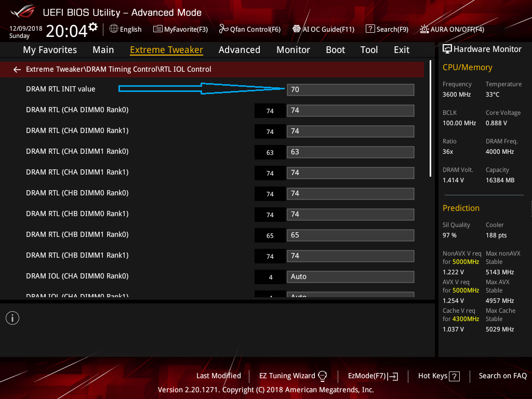Click the breadcrumb path RTL IOL Control
Viewport: 532px width, 399px height.
point(186,69)
